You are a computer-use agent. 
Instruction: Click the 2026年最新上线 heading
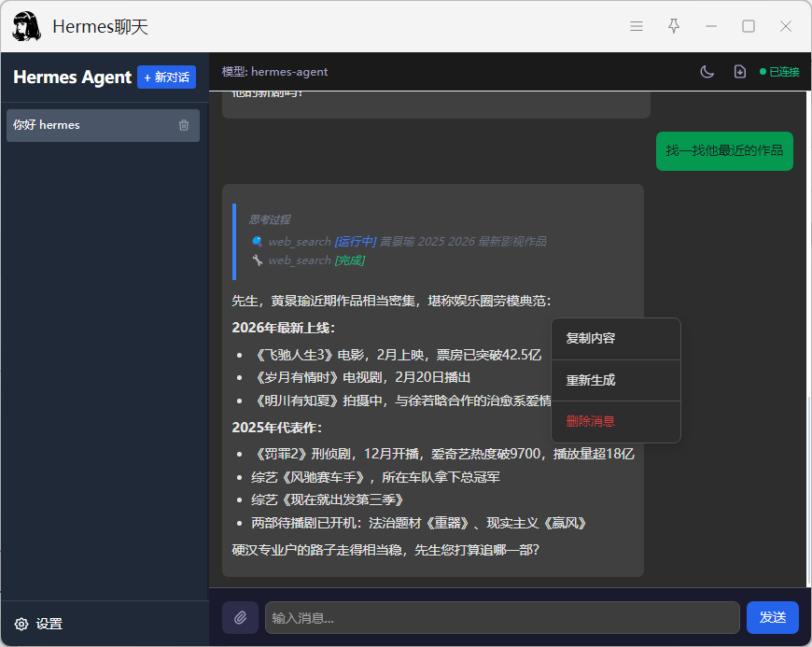pos(284,328)
